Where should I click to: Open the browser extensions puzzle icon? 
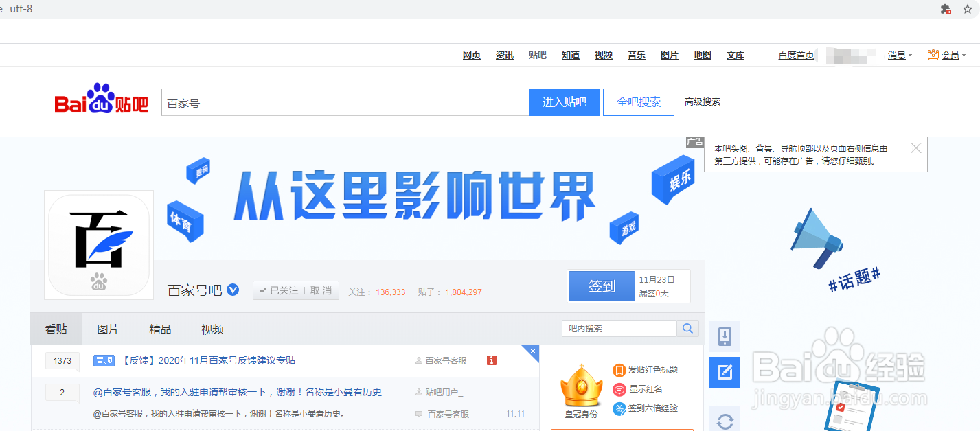(x=946, y=9)
